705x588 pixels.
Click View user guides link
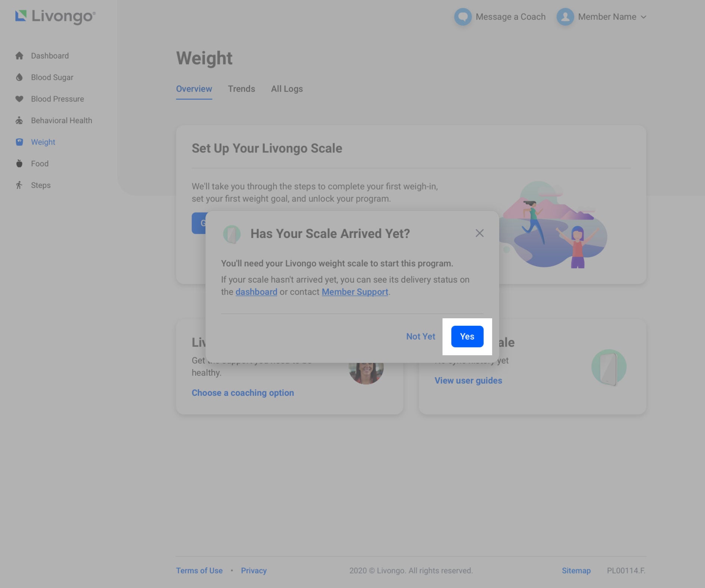(468, 381)
